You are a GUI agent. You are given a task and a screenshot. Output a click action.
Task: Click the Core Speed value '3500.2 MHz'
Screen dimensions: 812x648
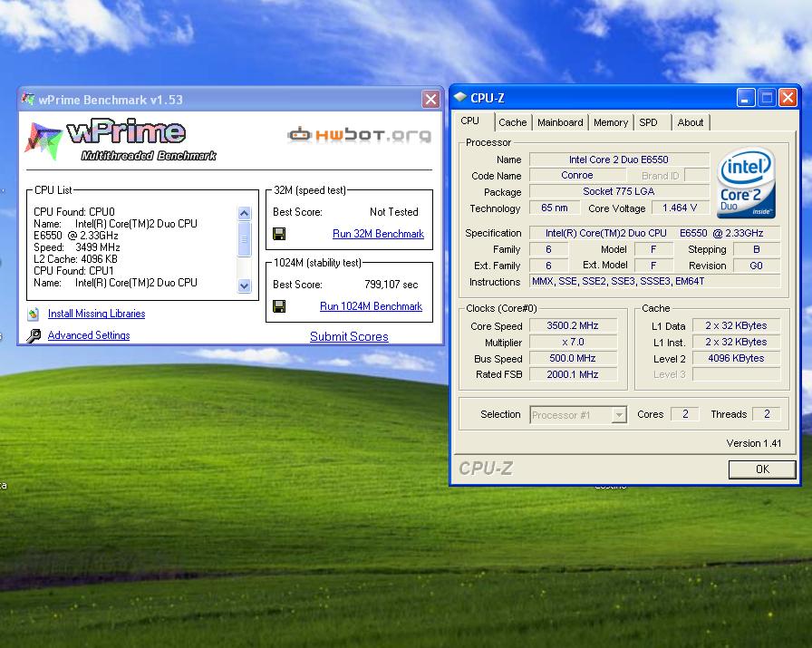click(x=573, y=325)
